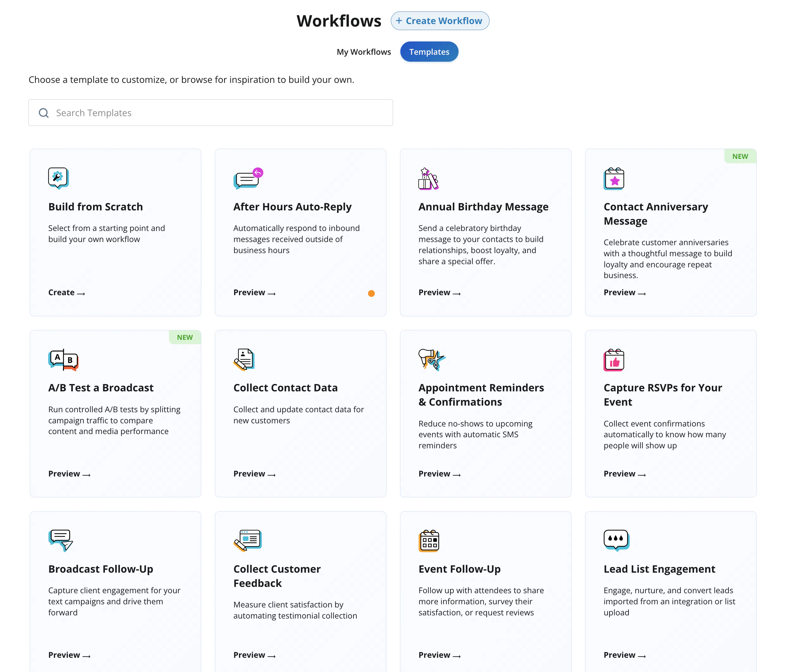Click the Capture RSVPs for Your Event title

coord(662,395)
